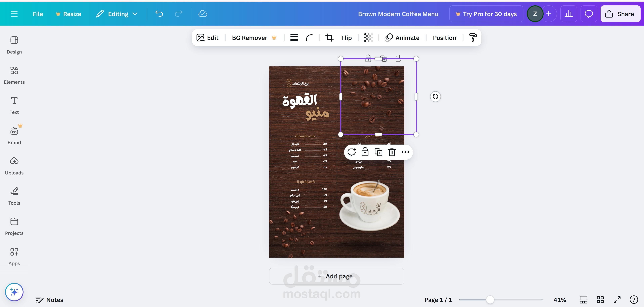The width and height of the screenshot is (644, 307).
Task: Toggle fullscreen presentation mode
Action: [617, 299]
